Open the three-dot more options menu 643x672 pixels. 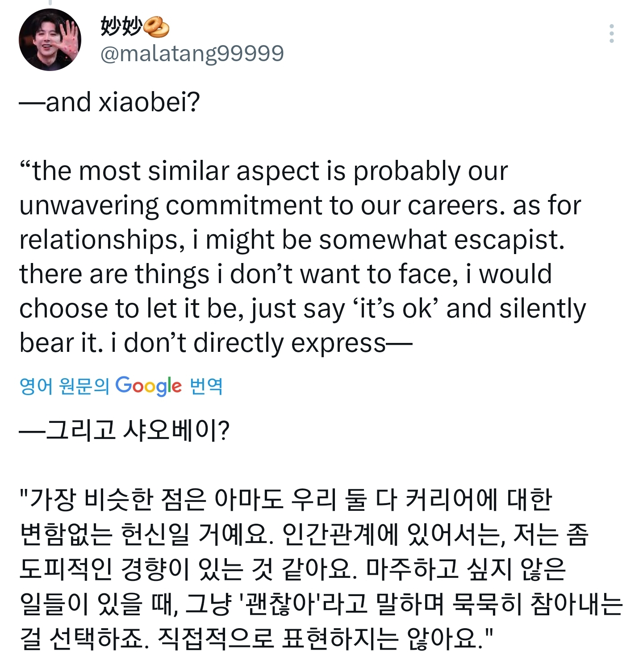pyautogui.click(x=611, y=33)
